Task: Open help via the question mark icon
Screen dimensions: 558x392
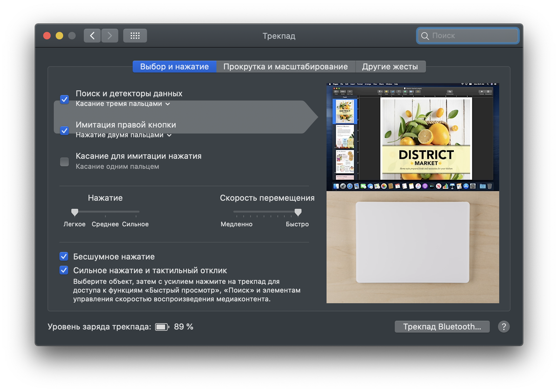Action: pos(504,327)
